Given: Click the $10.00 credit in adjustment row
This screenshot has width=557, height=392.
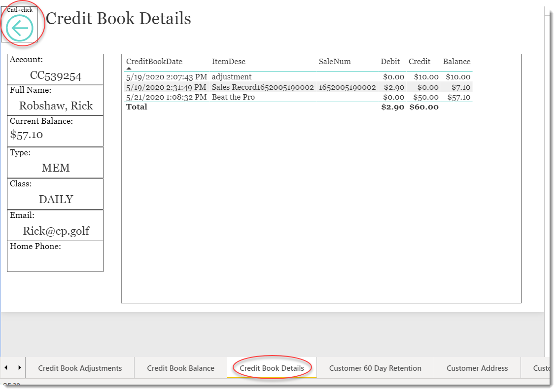Looking at the screenshot, I should [426, 77].
